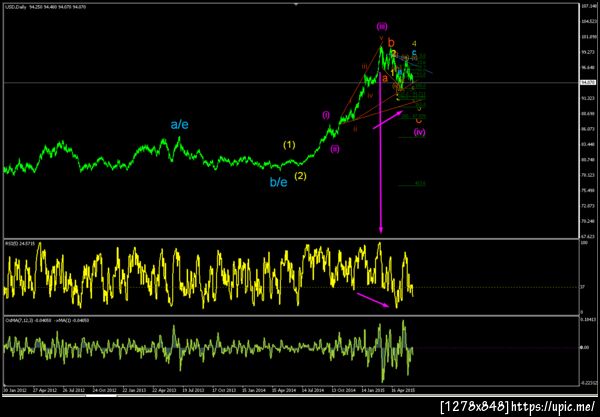The width and height of the screenshot is (600, 417).
Task: Click the large orange 'b' wave label
Action: (x=391, y=42)
